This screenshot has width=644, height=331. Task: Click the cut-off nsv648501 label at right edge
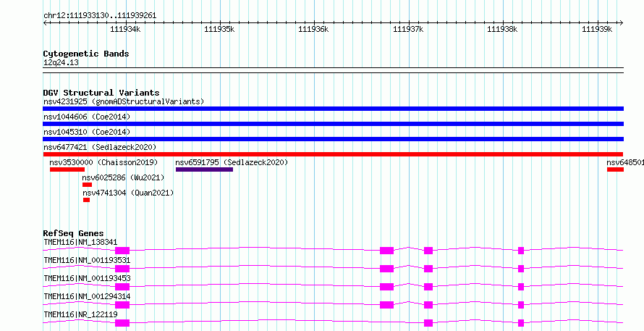pos(625,162)
